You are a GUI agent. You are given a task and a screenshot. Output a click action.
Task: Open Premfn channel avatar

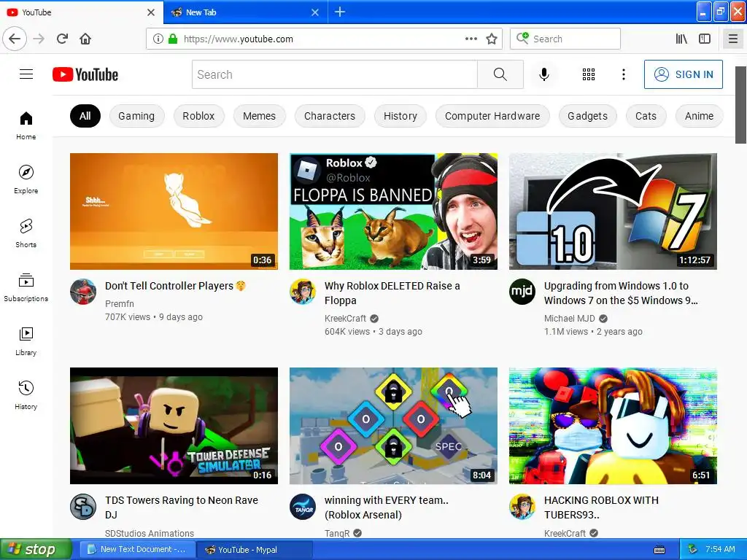(x=83, y=292)
